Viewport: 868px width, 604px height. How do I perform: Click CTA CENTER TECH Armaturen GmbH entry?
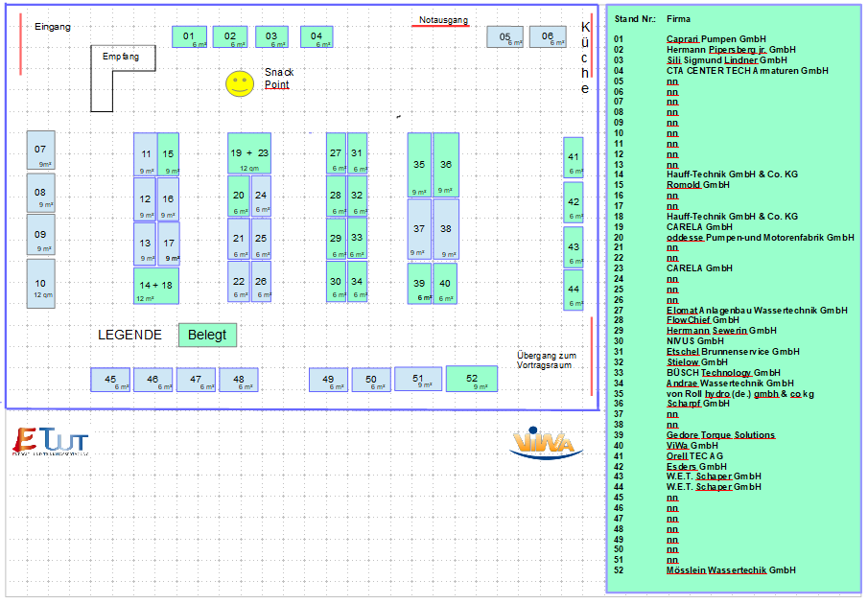click(747, 71)
